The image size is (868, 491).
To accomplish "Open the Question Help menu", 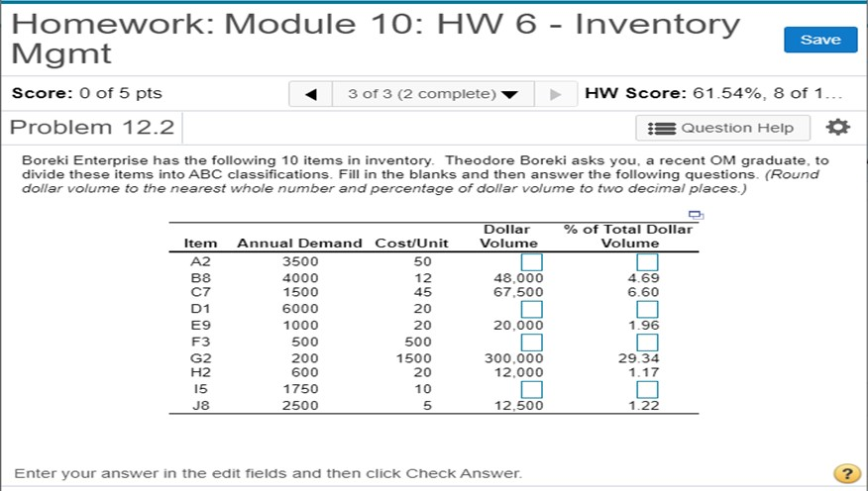I will tap(722, 128).
